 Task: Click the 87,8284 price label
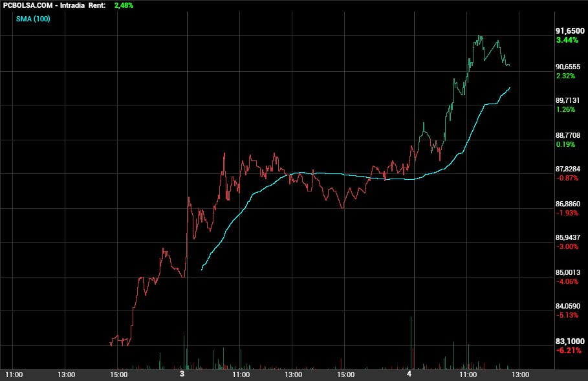pyautogui.click(x=568, y=169)
